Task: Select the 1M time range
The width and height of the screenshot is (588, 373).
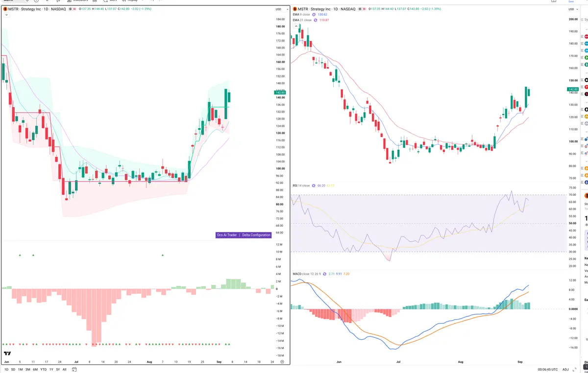Action: 20,369
